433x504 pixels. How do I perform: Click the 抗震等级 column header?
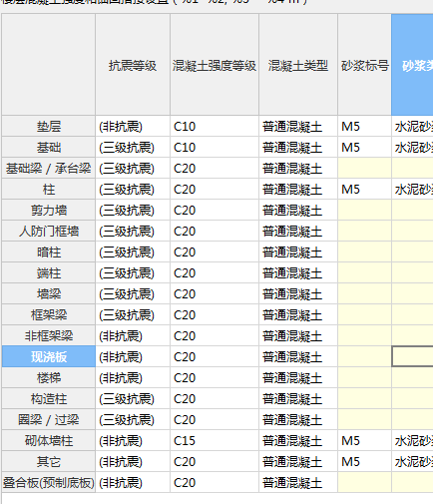[x=133, y=65]
